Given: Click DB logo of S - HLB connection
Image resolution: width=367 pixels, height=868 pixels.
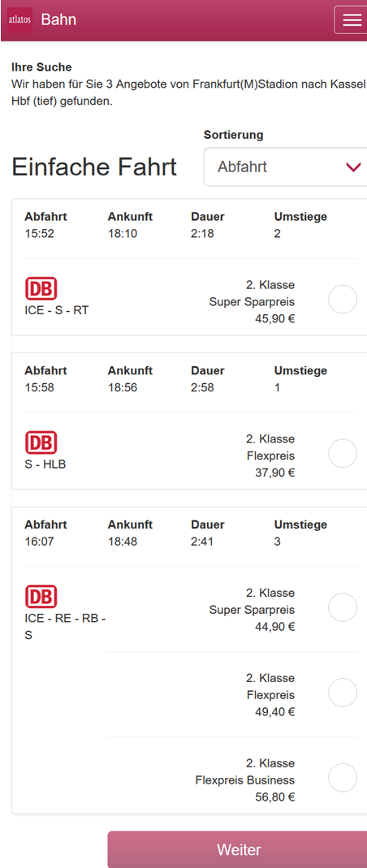Looking at the screenshot, I should click(x=41, y=443).
